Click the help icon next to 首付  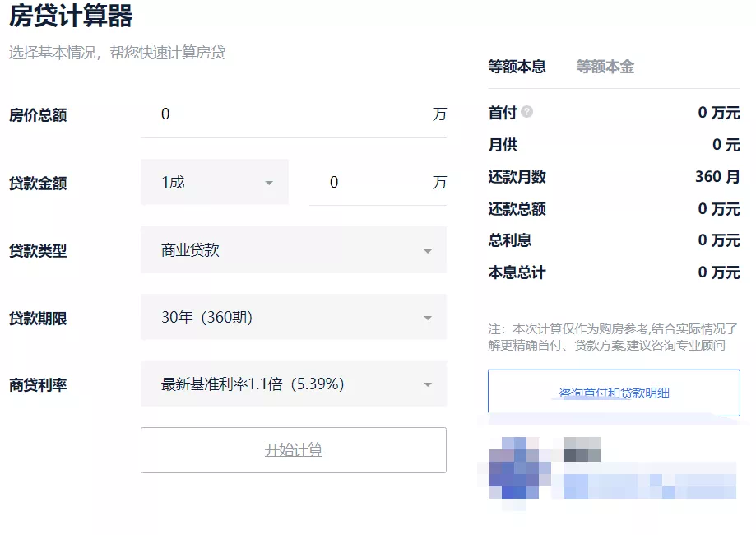[x=526, y=112]
